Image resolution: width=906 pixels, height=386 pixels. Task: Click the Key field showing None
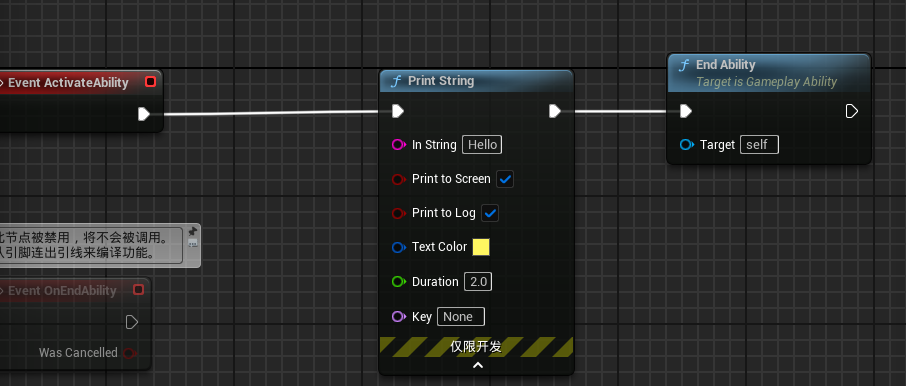coord(461,316)
